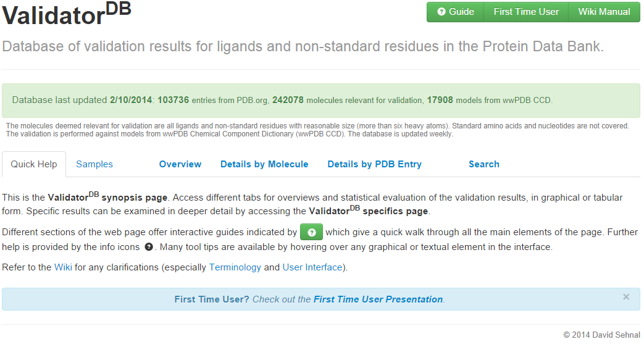
Task: Click the 'specifics page' bold text
Action: point(395,211)
